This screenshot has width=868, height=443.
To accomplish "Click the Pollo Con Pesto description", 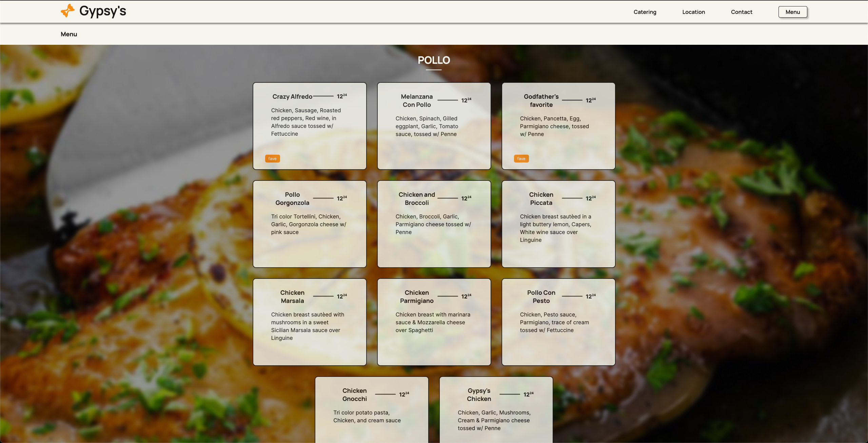I will pyautogui.click(x=555, y=322).
